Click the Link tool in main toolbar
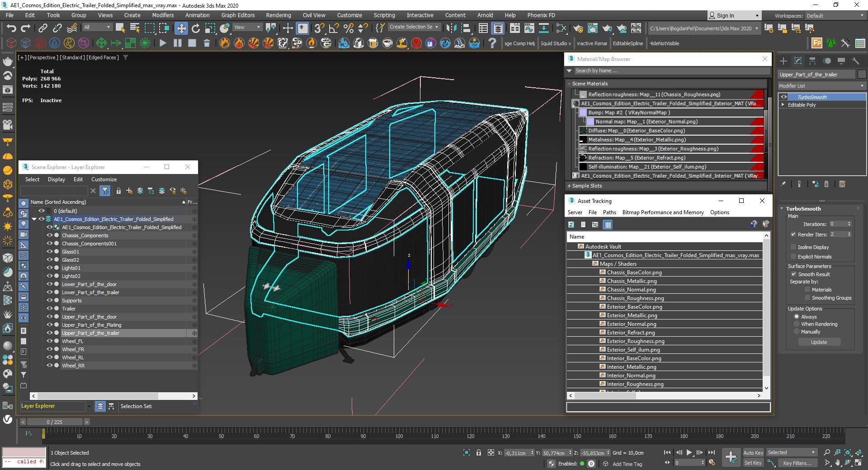 [42, 28]
